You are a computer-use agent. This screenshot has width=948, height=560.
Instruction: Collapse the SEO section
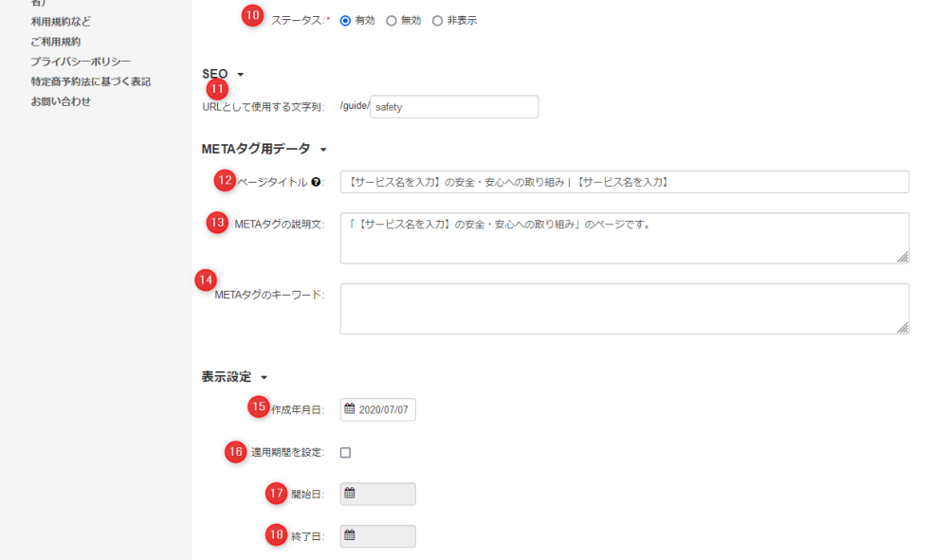click(x=240, y=74)
